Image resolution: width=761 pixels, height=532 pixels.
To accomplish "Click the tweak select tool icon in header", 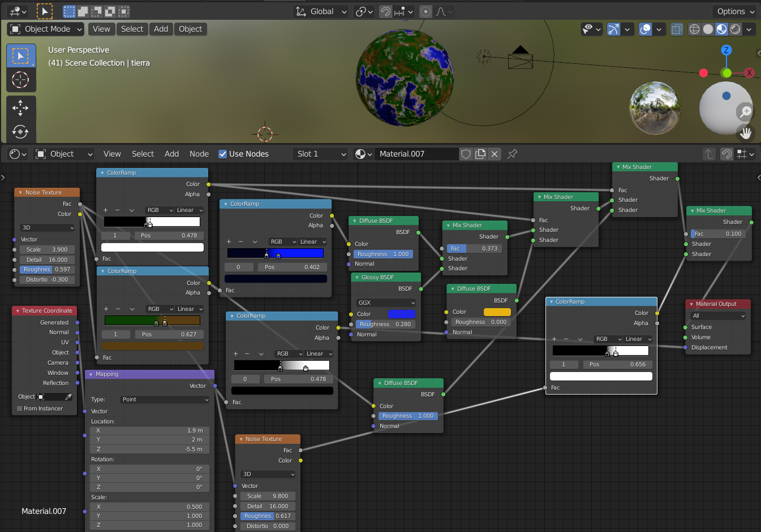I will (x=45, y=11).
